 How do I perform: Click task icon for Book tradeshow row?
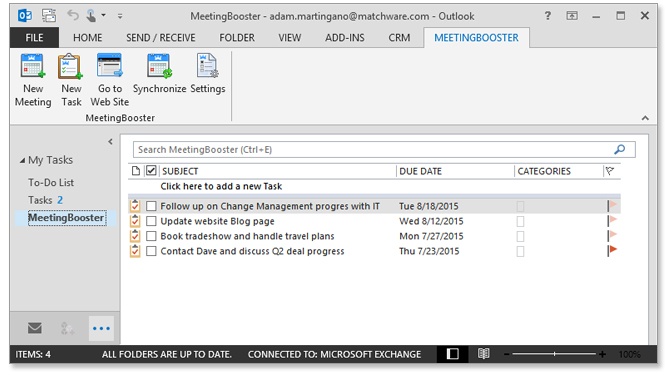pyautogui.click(x=135, y=235)
